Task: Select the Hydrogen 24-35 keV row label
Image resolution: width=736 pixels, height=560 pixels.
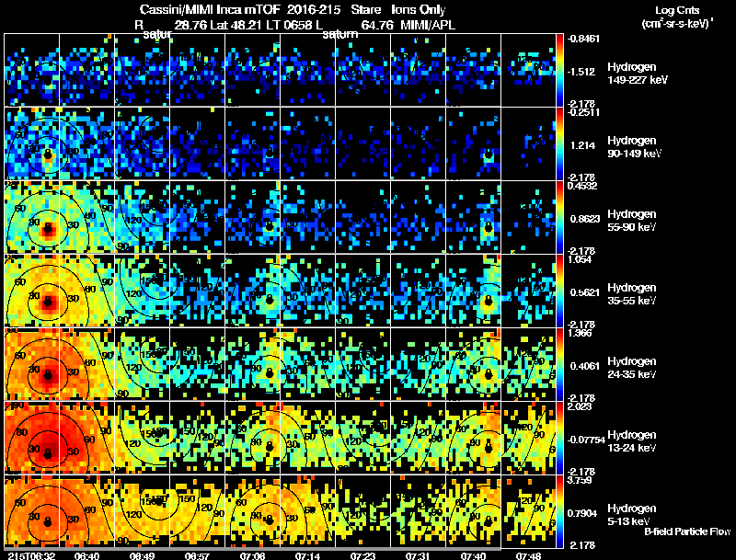Action: click(632, 368)
